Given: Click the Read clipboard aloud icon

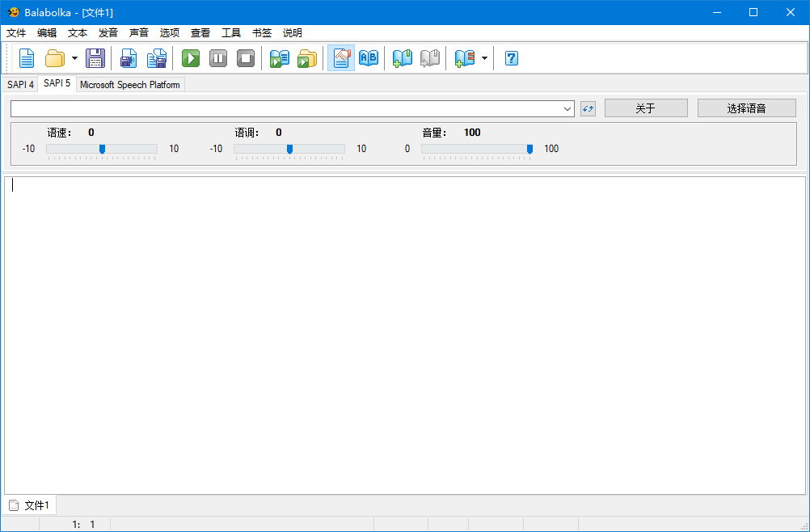Looking at the screenshot, I should (280, 58).
